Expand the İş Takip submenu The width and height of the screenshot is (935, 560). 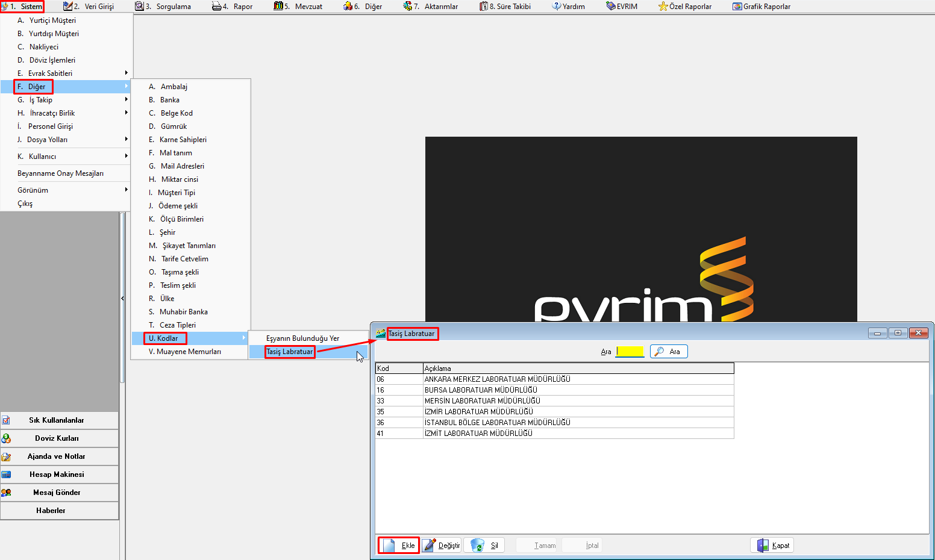pos(66,100)
